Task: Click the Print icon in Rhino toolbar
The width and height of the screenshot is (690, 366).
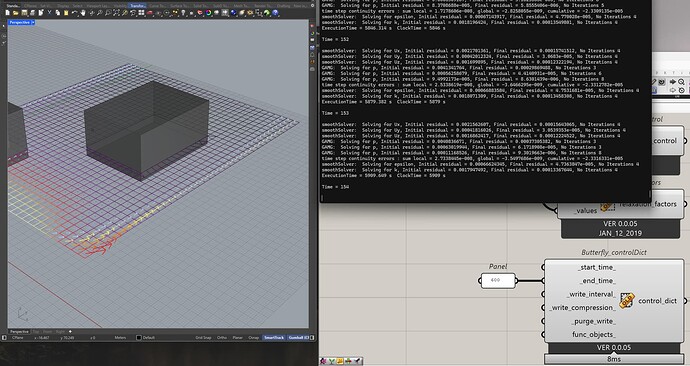Action: 32,13
